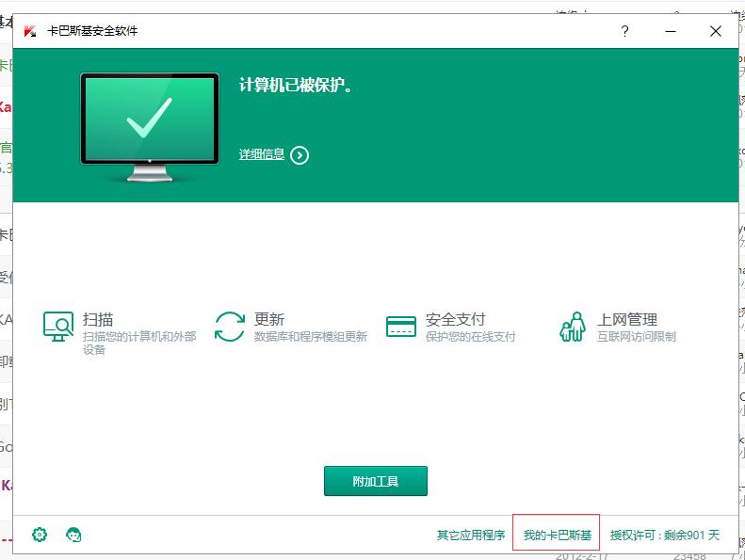745x560 pixels.
Task: Click the Kaspersky logo in the title bar
Action: click(30, 31)
